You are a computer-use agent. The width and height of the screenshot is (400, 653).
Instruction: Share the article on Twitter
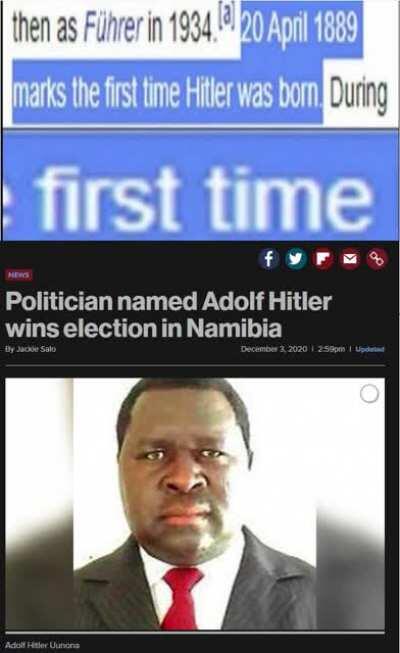[296, 259]
